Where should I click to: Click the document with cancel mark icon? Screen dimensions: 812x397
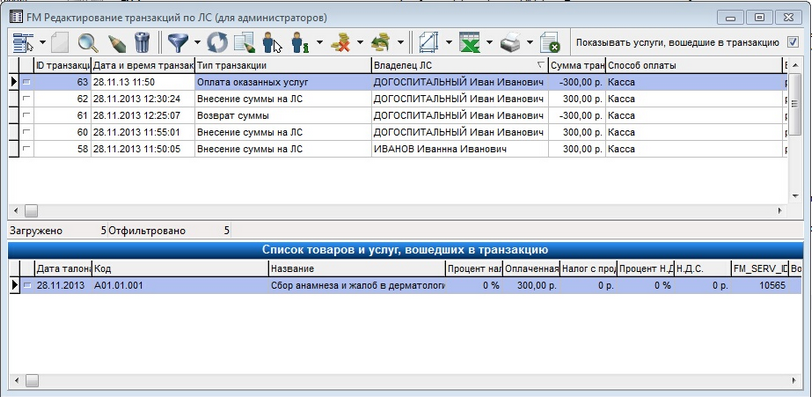tap(549, 42)
